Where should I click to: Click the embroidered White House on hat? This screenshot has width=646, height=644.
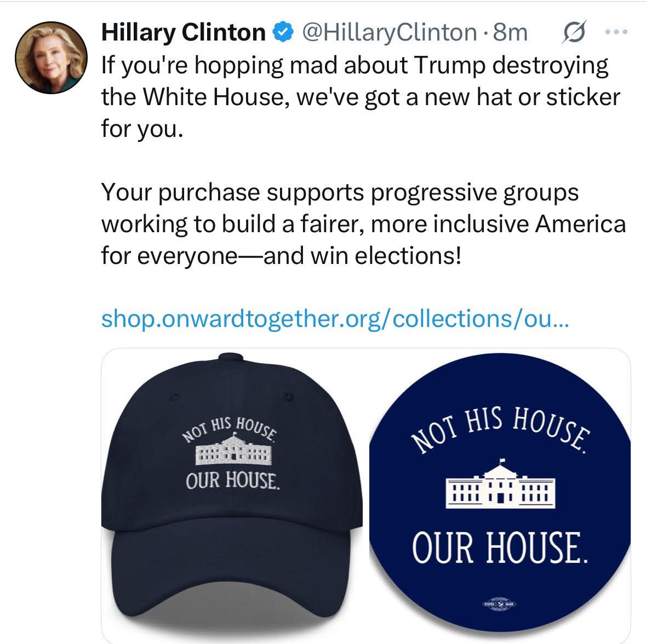233,449
